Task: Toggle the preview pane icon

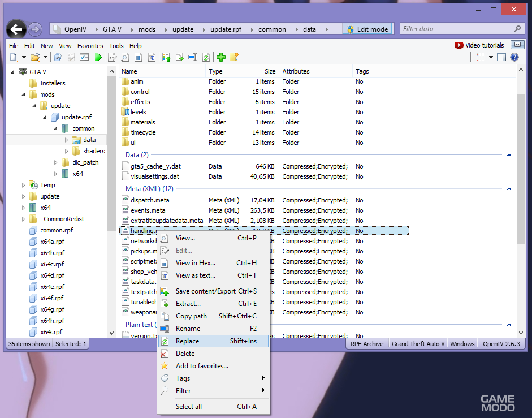Action: pyautogui.click(x=501, y=57)
